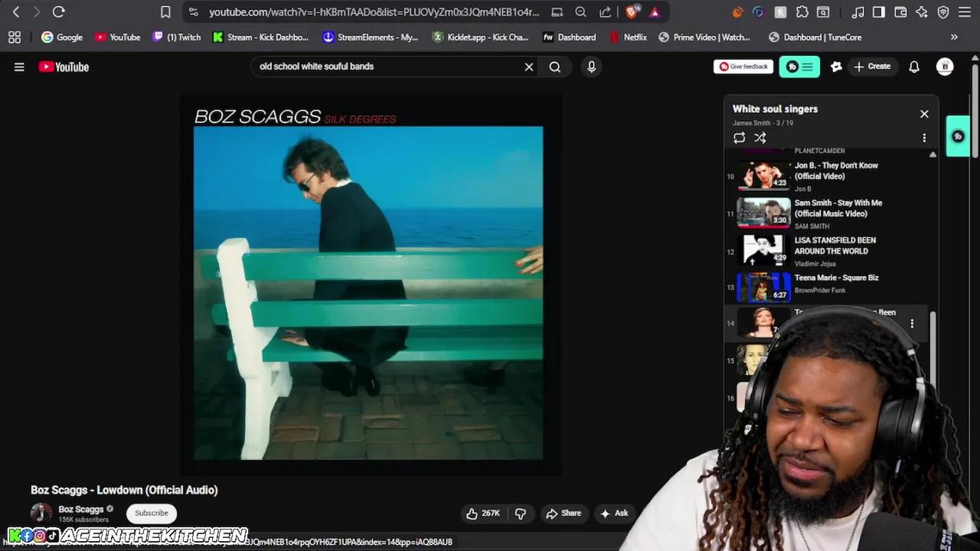The height and width of the screenshot is (551, 980).
Task: Open the Stream - Kick Dashboard bookmark
Action: tap(260, 37)
